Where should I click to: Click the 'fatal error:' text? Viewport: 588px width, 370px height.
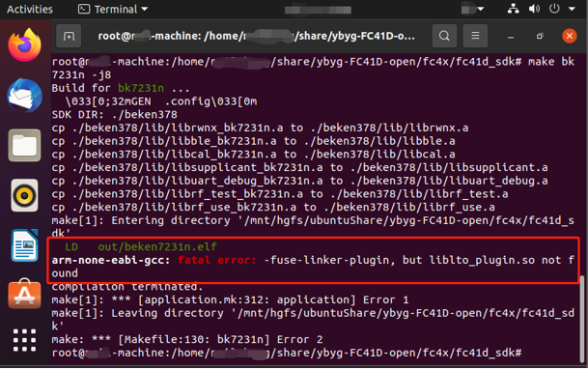pos(217,260)
